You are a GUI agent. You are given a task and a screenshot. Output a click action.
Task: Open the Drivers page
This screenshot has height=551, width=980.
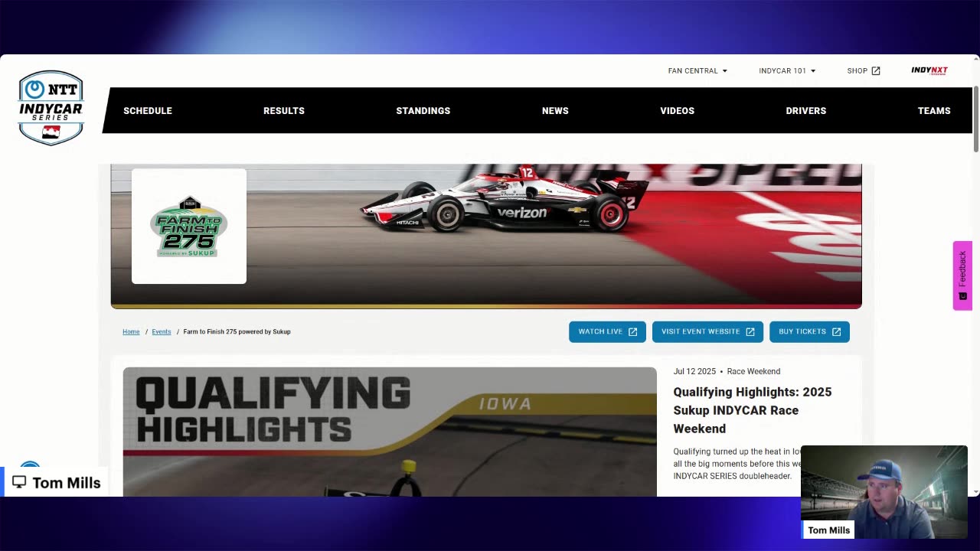tap(806, 111)
